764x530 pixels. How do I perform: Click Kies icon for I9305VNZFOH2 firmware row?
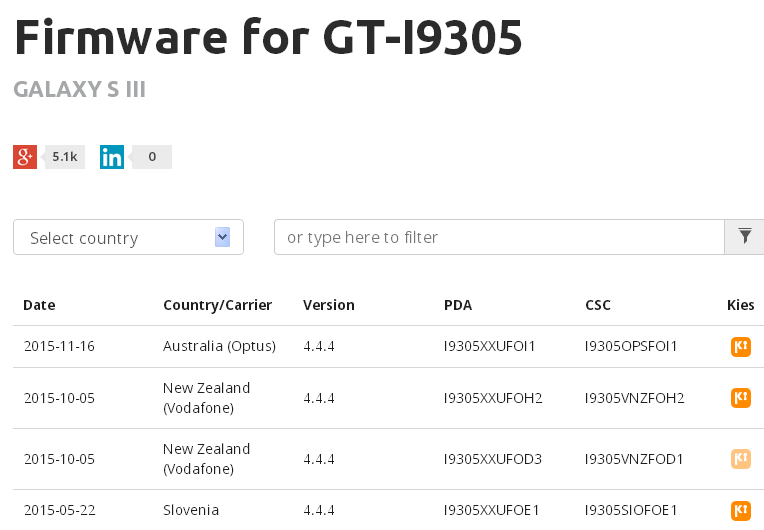[740, 398]
